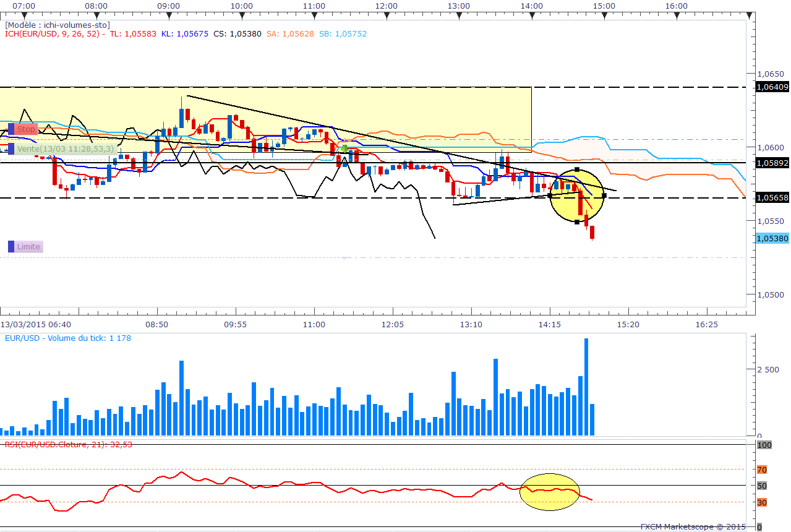Click the blue Stop order icon

[x=11, y=129]
